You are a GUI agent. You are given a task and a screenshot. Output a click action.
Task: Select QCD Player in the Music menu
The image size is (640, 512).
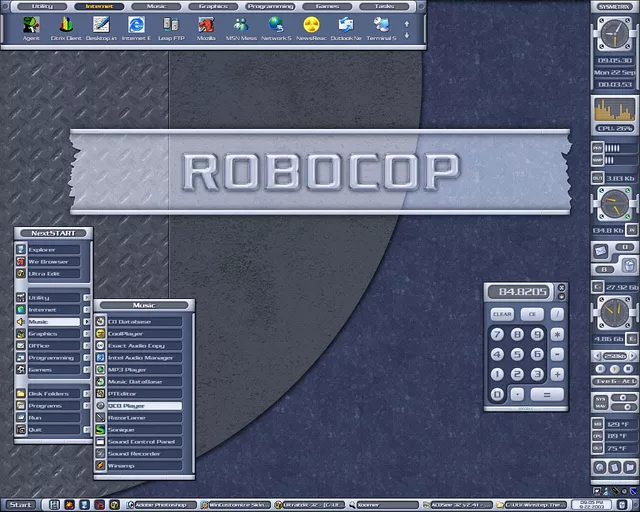[144, 405]
